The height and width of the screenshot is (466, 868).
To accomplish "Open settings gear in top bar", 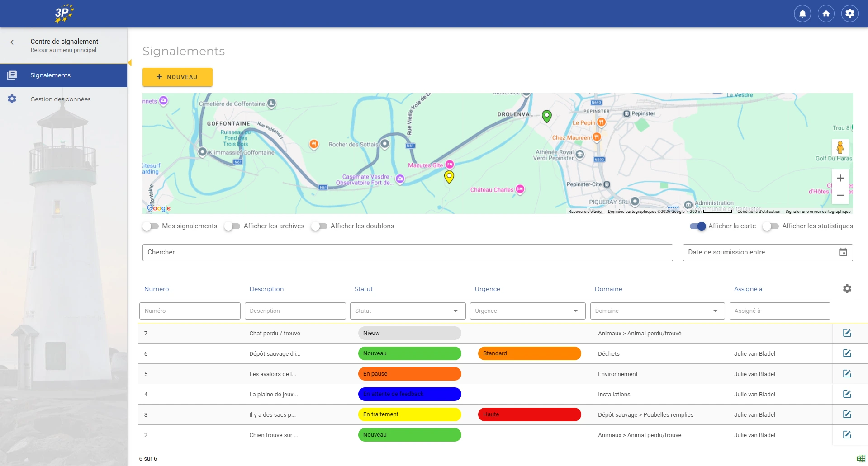I will point(849,14).
